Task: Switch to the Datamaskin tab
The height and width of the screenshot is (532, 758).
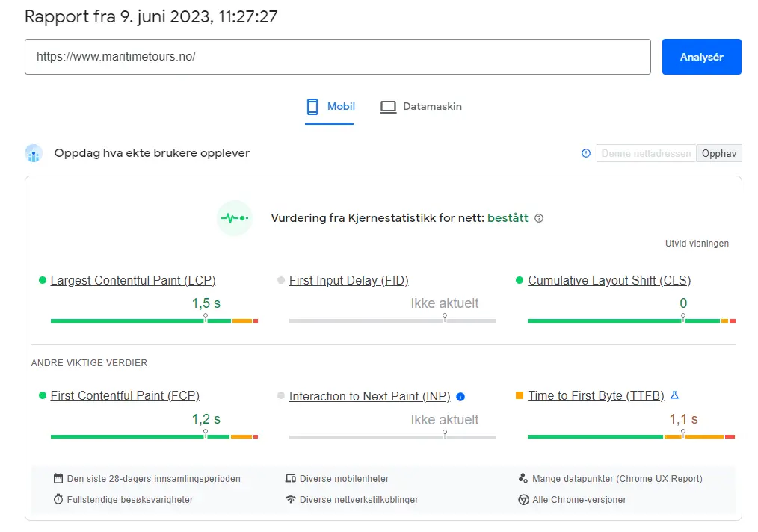Action: click(x=421, y=107)
